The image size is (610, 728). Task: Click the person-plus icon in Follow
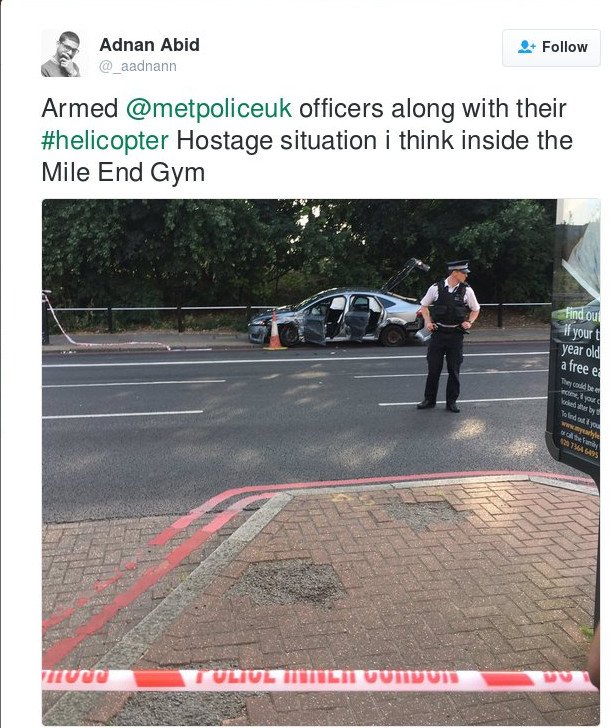tap(527, 47)
